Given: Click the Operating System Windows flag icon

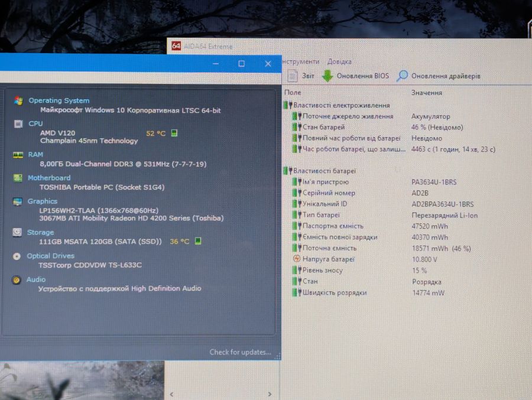Looking at the screenshot, I should click(x=19, y=101).
